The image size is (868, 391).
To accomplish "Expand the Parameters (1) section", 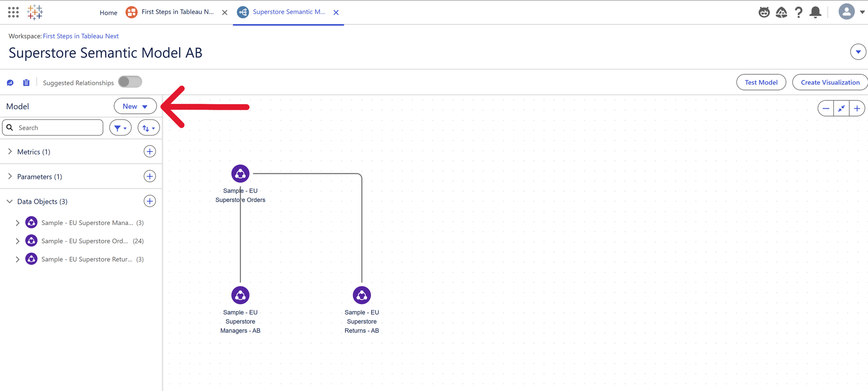I will 10,176.
